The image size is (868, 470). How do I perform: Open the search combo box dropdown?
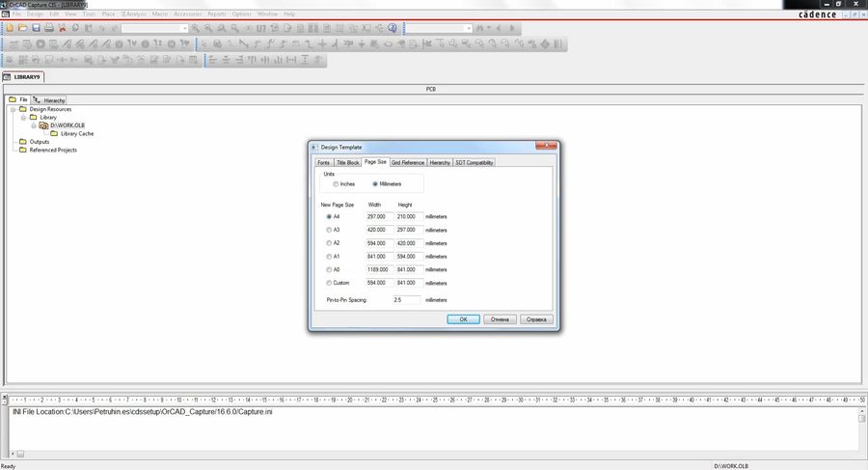click(469, 28)
